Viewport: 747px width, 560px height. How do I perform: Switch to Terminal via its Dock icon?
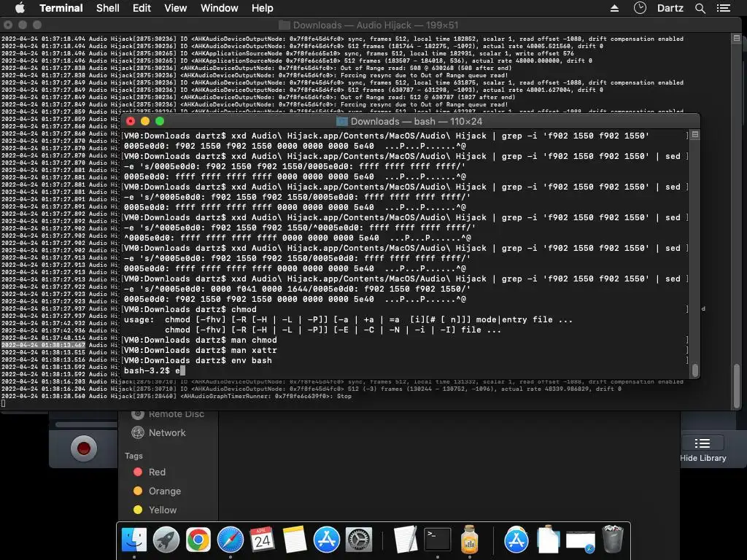438,540
